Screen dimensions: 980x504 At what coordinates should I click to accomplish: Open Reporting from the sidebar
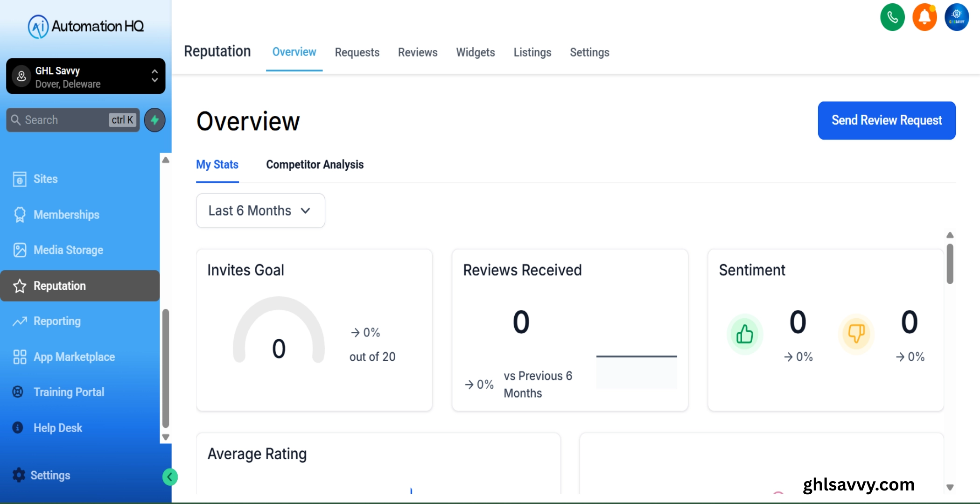(x=57, y=321)
